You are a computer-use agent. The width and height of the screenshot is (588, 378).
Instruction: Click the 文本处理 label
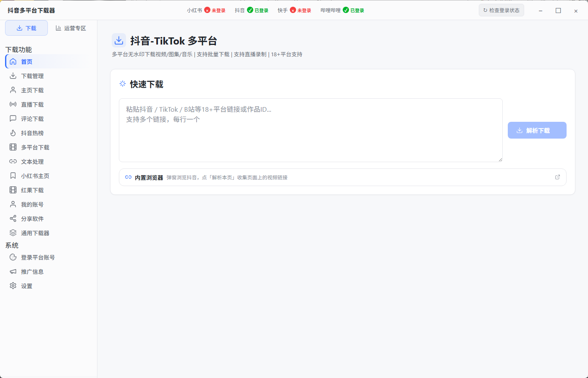pyautogui.click(x=32, y=162)
